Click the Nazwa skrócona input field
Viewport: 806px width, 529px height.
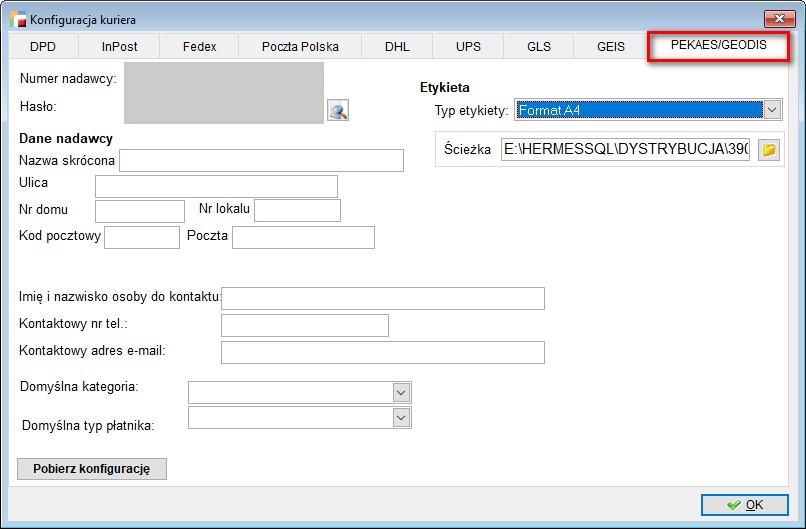(x=261, y=161)
